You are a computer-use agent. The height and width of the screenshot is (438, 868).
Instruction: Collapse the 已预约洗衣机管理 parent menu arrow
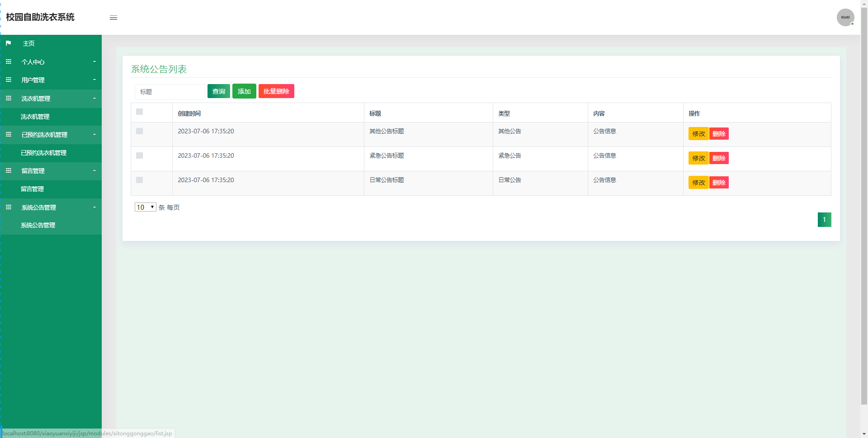(x=94, y=134)
